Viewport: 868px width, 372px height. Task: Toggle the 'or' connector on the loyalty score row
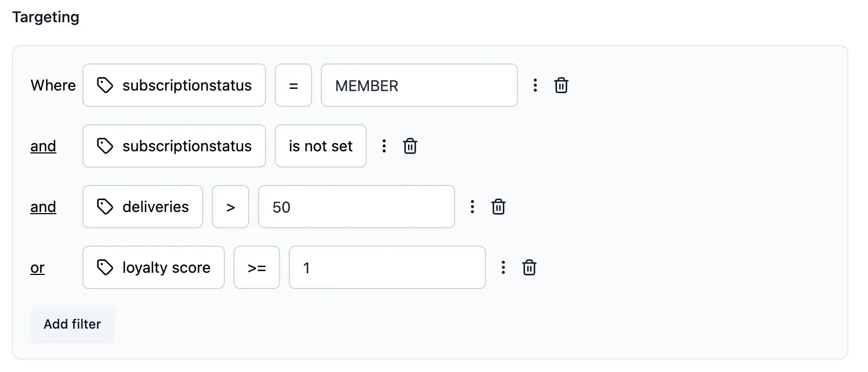coord(37,267)
